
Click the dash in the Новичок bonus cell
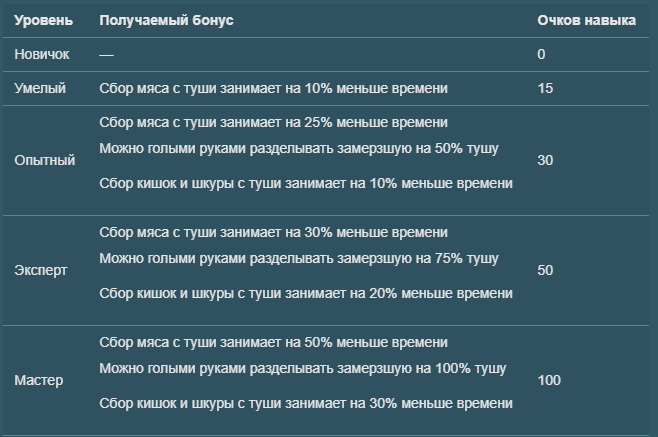107,55
